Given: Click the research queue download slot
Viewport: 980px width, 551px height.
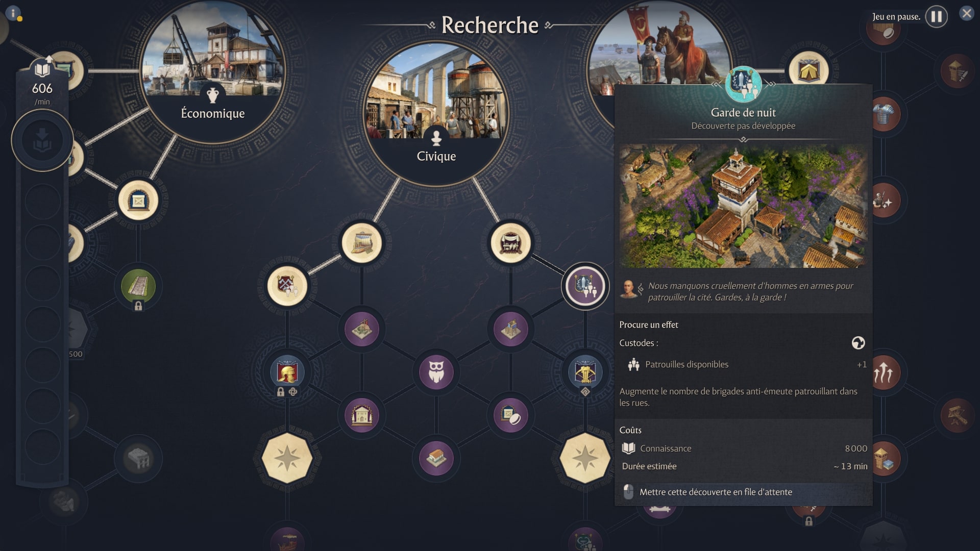Looking at the screenshot, I should click(42, 140).
